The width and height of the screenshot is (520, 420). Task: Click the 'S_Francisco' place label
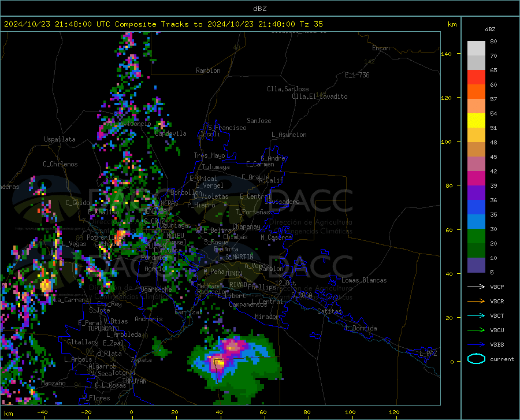point(227,128)
